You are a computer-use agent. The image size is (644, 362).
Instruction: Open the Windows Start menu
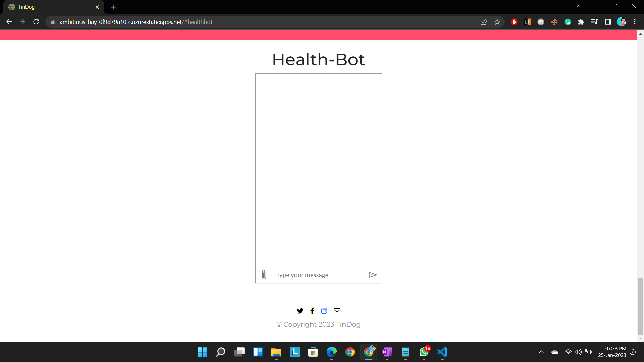click(x=202, y=352)
